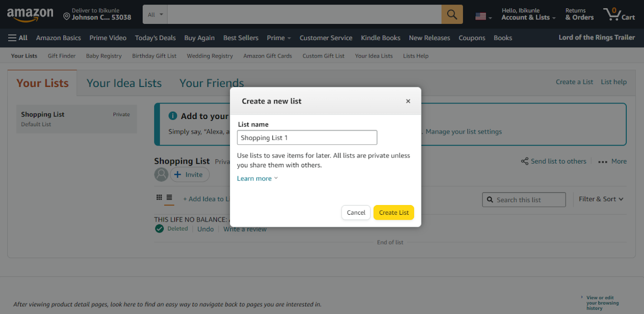
Task: Click the Write a review link
Action: point(245,229)
